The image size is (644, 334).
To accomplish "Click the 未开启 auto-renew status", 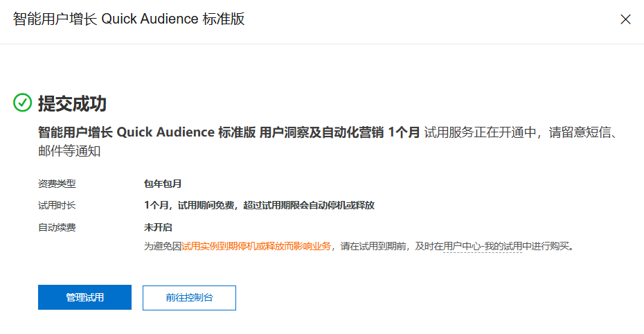I will (x=158, y=227).
